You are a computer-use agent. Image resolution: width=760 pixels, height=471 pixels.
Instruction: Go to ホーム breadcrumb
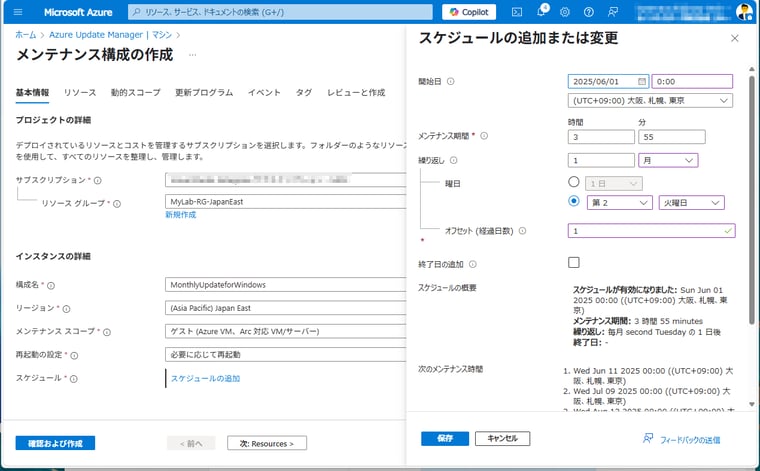coord(26,35)
